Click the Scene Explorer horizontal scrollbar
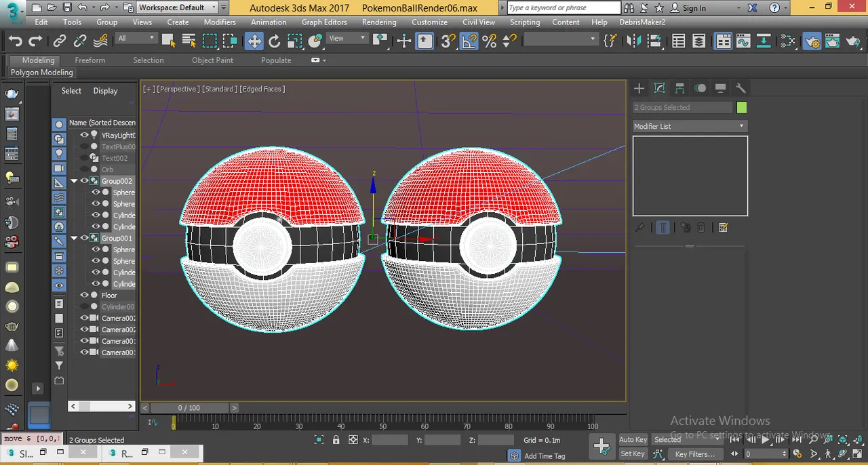Viewport: 868px width, 465px height. (x=102, y=406)
